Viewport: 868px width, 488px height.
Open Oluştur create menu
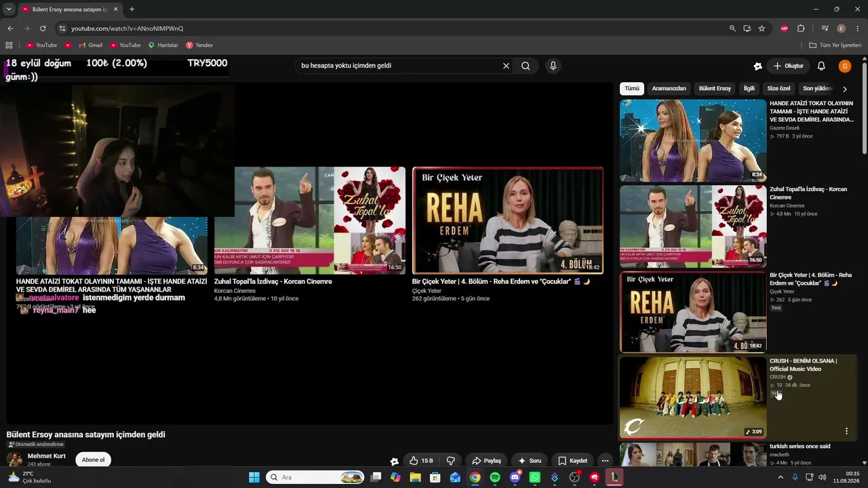788,66
